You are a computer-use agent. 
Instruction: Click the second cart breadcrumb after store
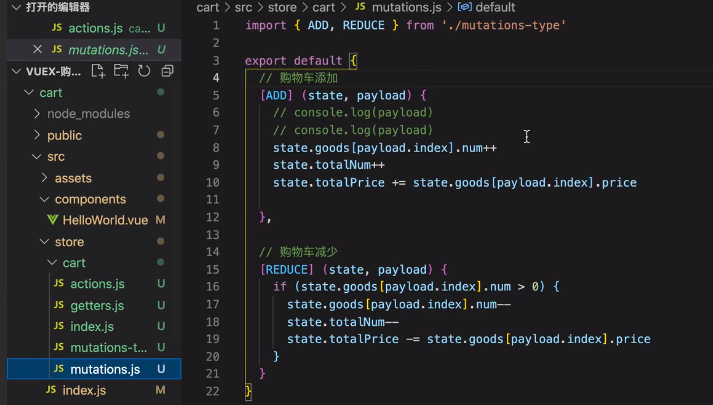pos(323,7)
